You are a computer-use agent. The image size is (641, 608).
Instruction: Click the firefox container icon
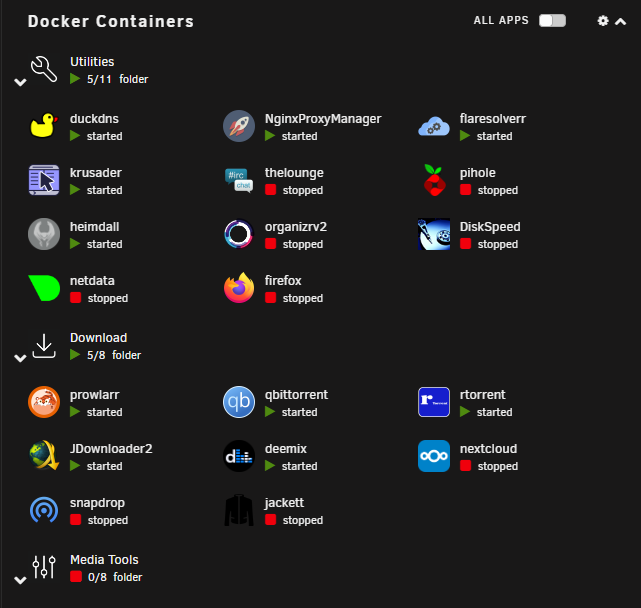click(239, 288)
